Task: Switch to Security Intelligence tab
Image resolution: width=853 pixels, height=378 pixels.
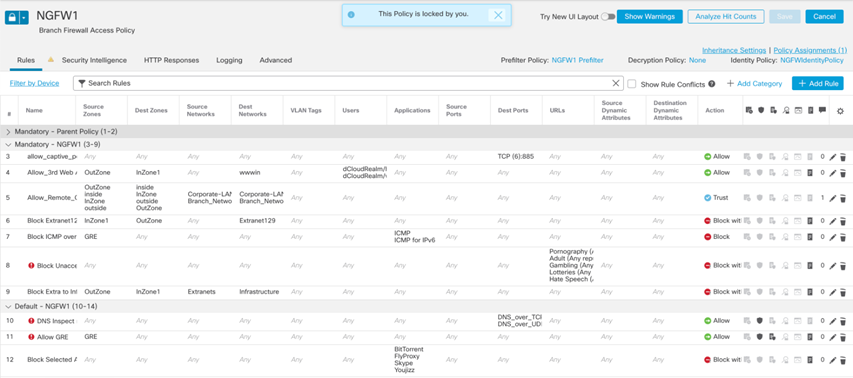Action: click(94, 60)
